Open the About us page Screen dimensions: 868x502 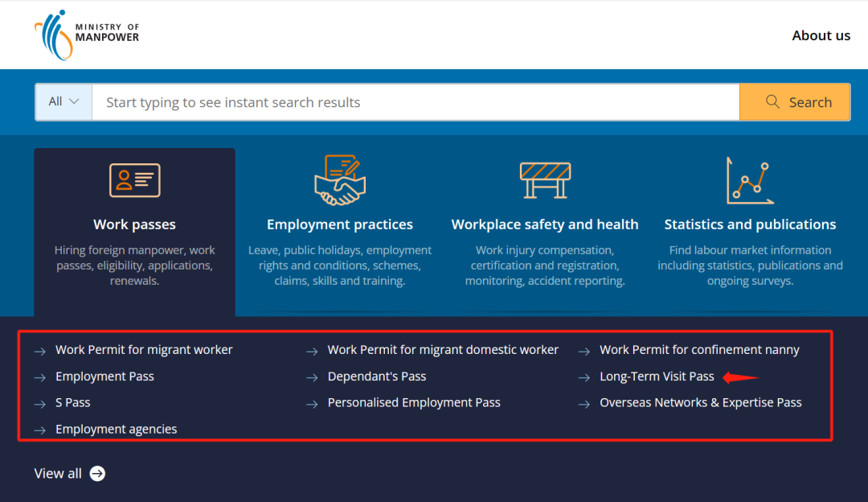tap(821, 35)
